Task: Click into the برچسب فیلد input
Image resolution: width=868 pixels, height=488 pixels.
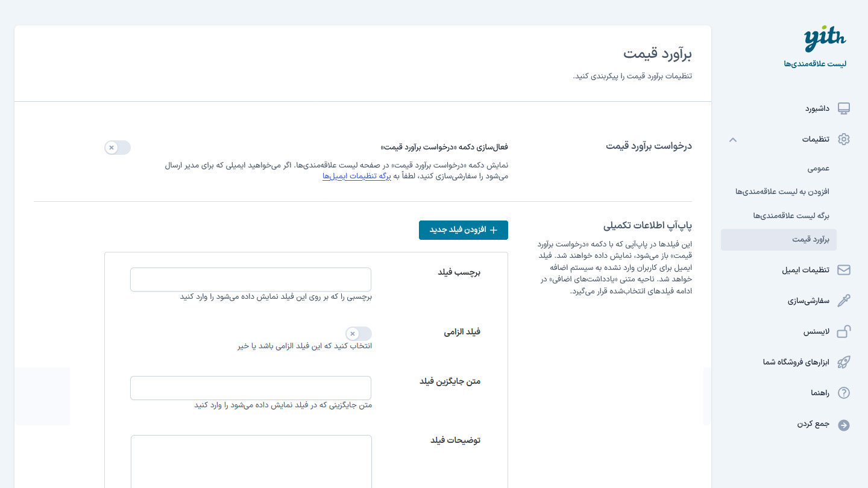Action: click(251, 280)
